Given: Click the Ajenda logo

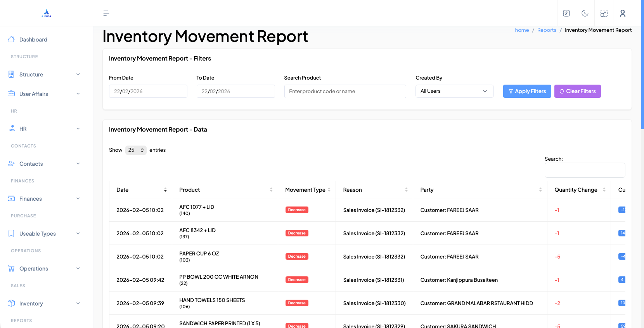Looking at the screenshot, I should (47, 13).
